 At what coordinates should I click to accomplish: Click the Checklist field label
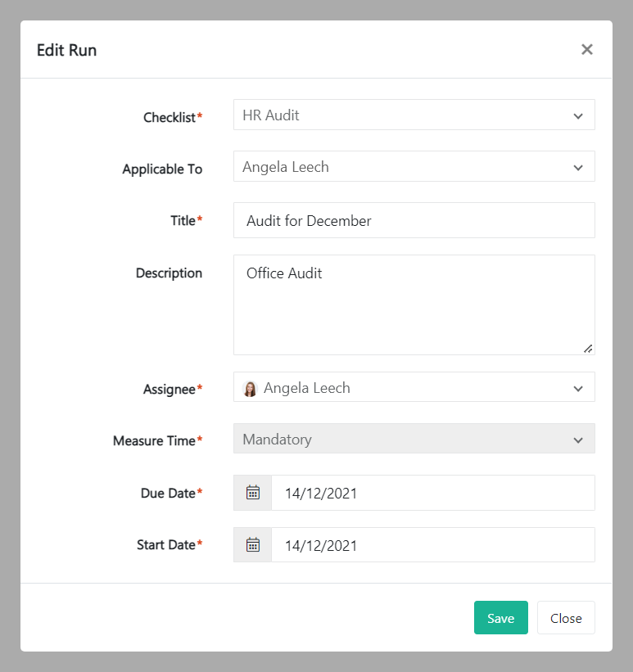click(x=170, y=117)
